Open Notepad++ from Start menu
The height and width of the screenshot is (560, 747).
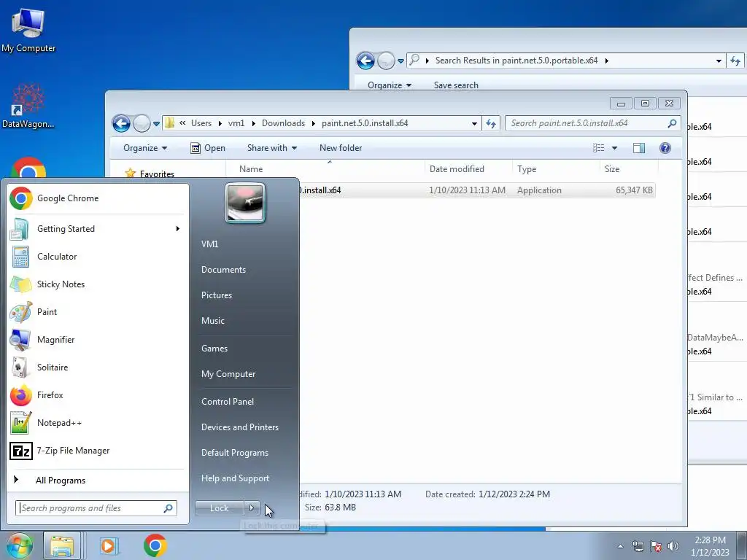[x=98, y=423]
